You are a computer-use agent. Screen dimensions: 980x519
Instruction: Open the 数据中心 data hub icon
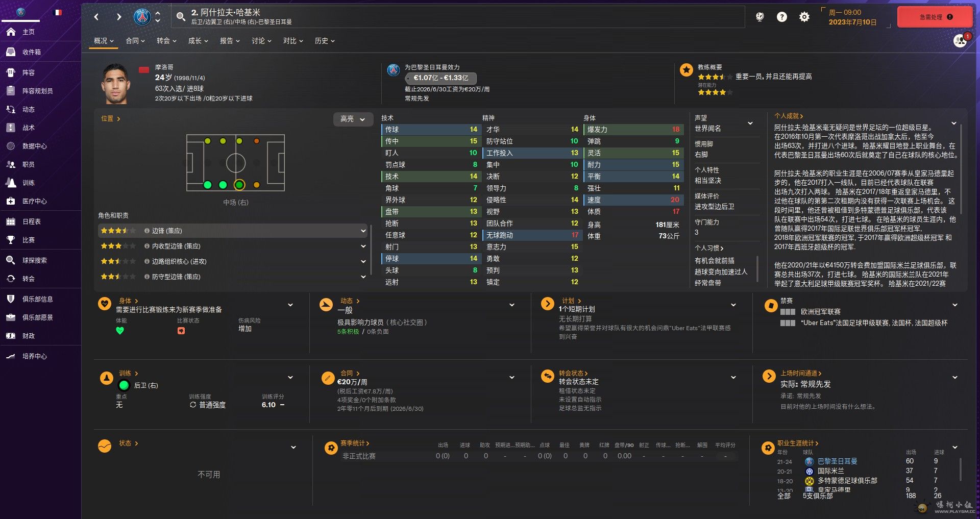(11, 146)
